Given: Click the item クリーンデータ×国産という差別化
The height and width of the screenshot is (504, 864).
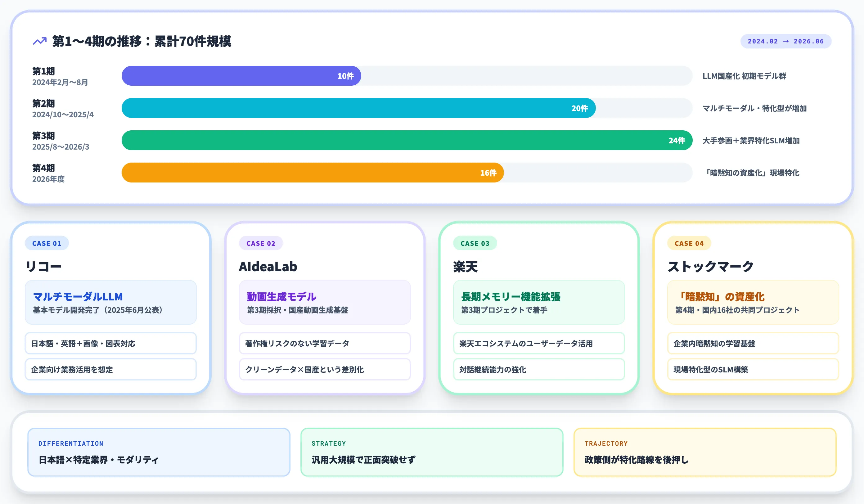Looking at the screenshot, I should [x=325, y=369].
